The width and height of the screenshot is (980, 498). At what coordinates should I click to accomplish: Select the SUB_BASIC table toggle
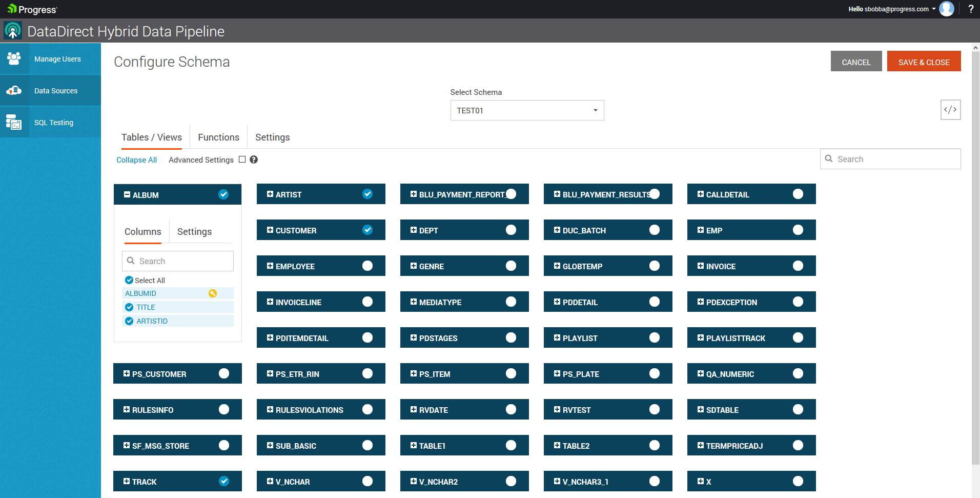pyautogui.click(x=367, y=445)
